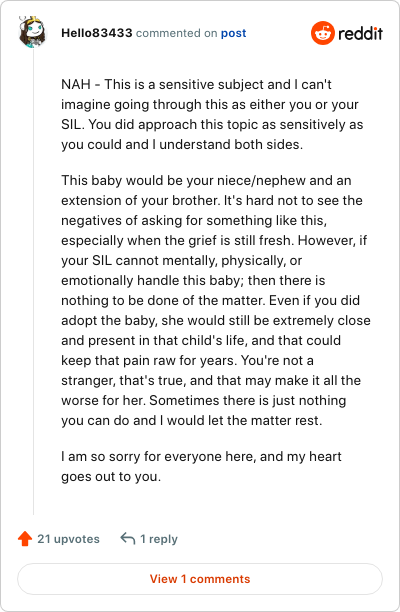
Task: Collapse the comment via the vertical thread line
Action: click(33, 281)
